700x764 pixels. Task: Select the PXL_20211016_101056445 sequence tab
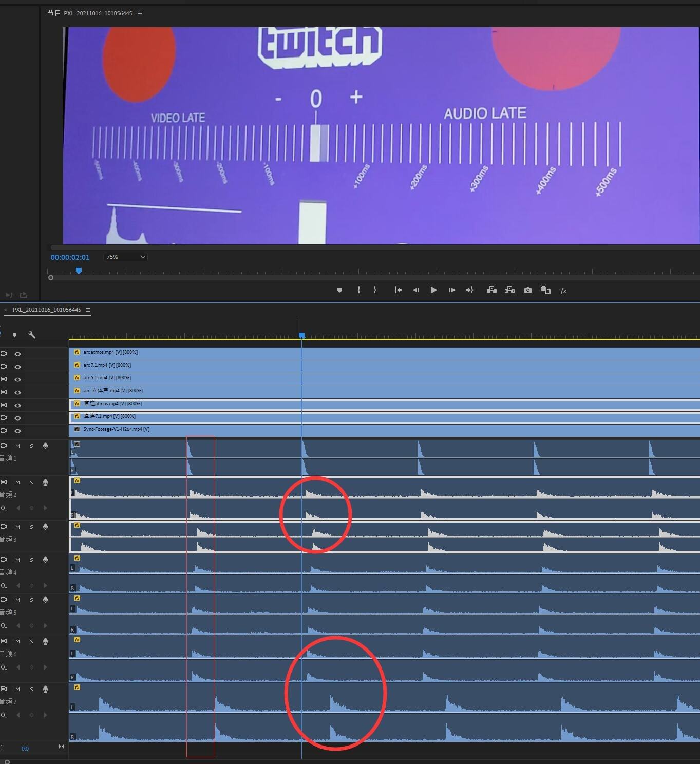click(x=47, y=310)
